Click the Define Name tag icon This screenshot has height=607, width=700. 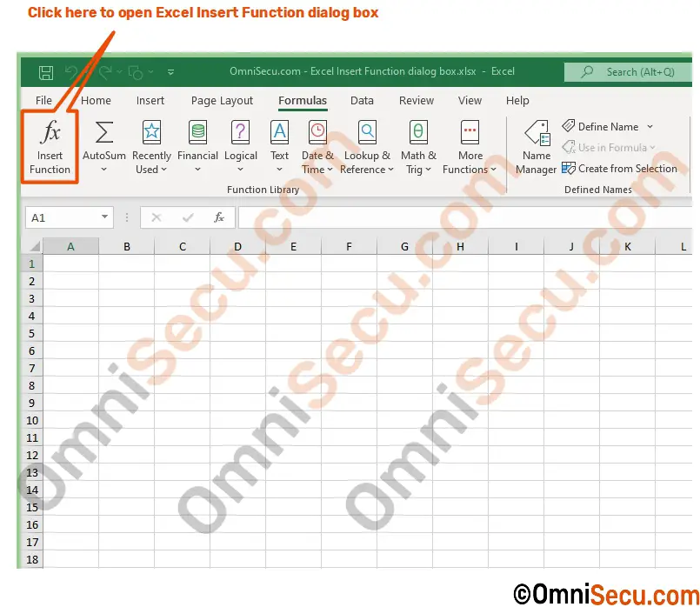(569, 126)
